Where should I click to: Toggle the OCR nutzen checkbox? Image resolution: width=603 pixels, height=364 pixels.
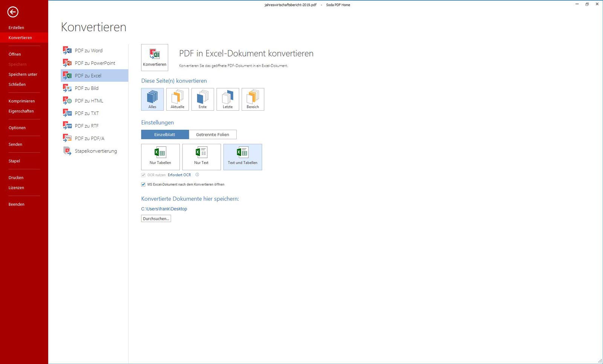pyautogui.click(x=143, y=175)
